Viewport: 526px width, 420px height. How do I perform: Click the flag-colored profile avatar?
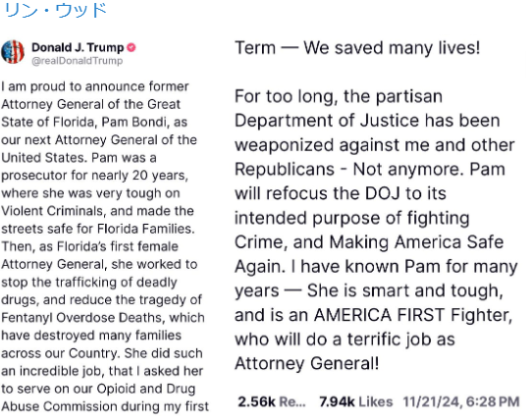(13, 52)
